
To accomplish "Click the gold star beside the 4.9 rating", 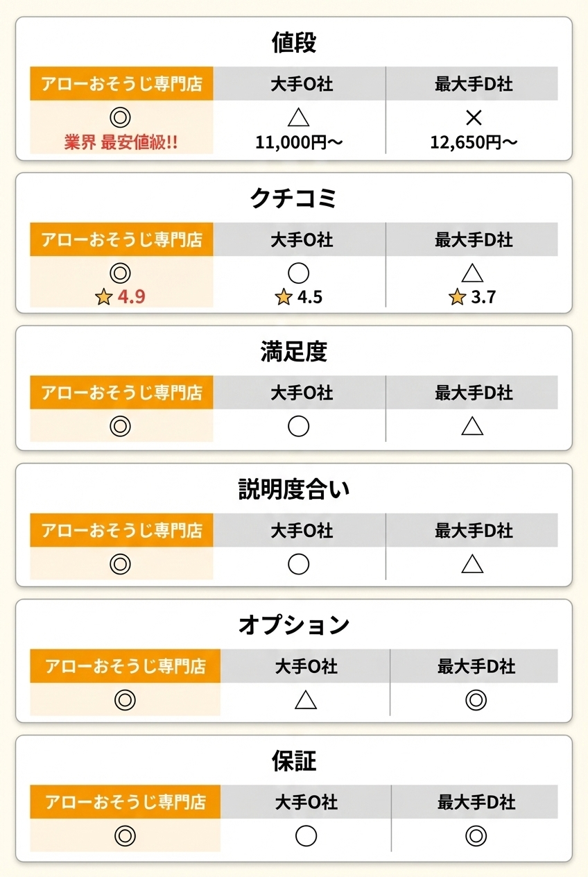I will pyautogui.click(x=104, y=298).
